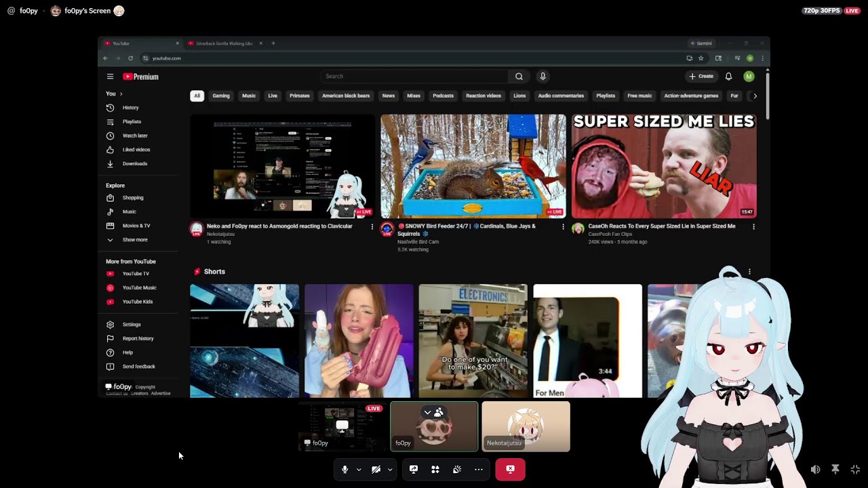Toggle the camera on or off
Screen dimensions: 868x488
pyautogui.click(x=376, y=469)
